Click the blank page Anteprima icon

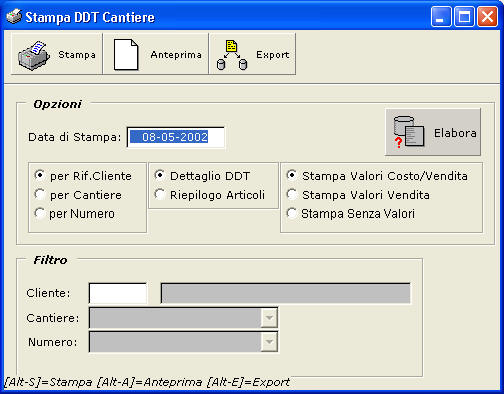tap(126, 55)
